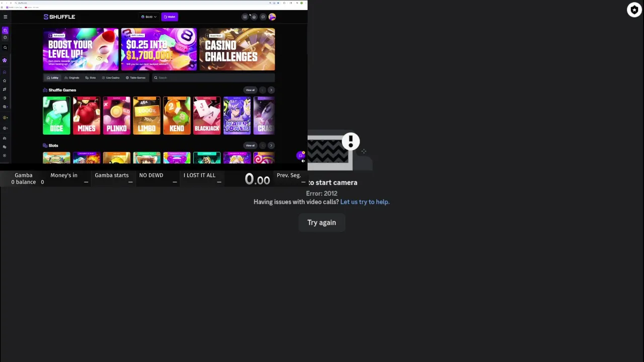Click the purple support headset bubble
The width and height of the screenshot is (644, 362).
point(301,155)
